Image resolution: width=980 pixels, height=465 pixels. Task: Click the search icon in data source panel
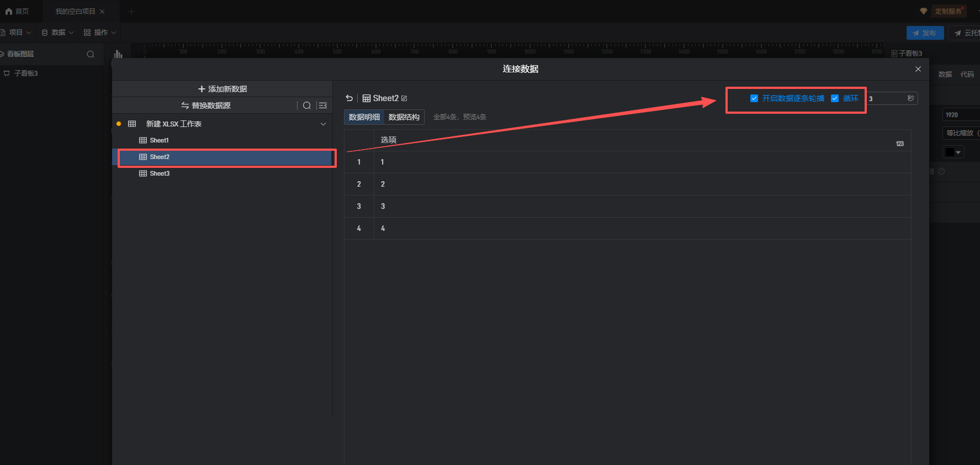point(307,105)
